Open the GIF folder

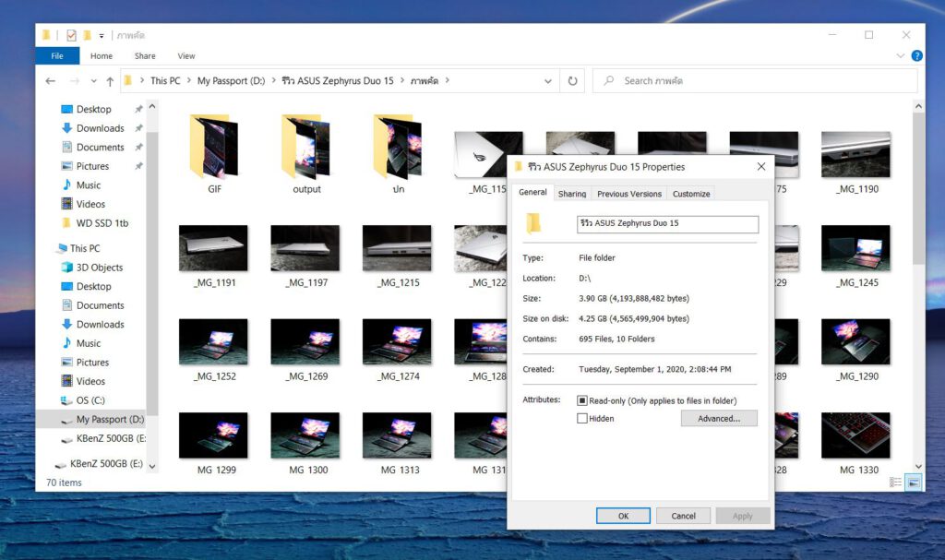[x=214, y=154]
